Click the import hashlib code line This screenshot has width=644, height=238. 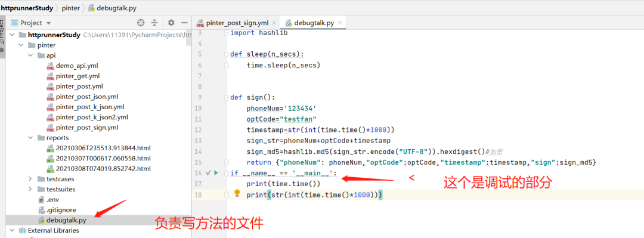258,32
